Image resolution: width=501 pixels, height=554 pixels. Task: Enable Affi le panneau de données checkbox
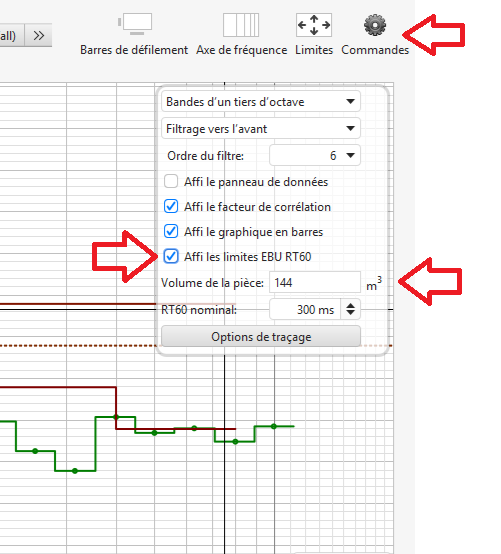(x=171, y=182)
